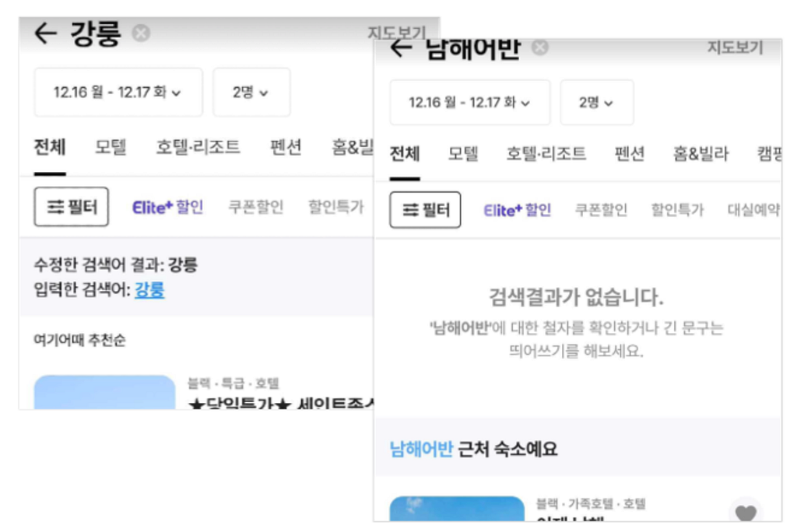797x532 pixels.
Task: Open the 세인트존스 hotel thumbnail image
Action: point(105,392)
